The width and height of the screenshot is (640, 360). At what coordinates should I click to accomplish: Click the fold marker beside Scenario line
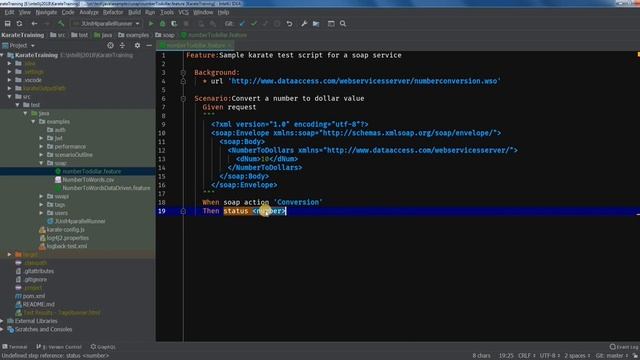coord(183,99)
